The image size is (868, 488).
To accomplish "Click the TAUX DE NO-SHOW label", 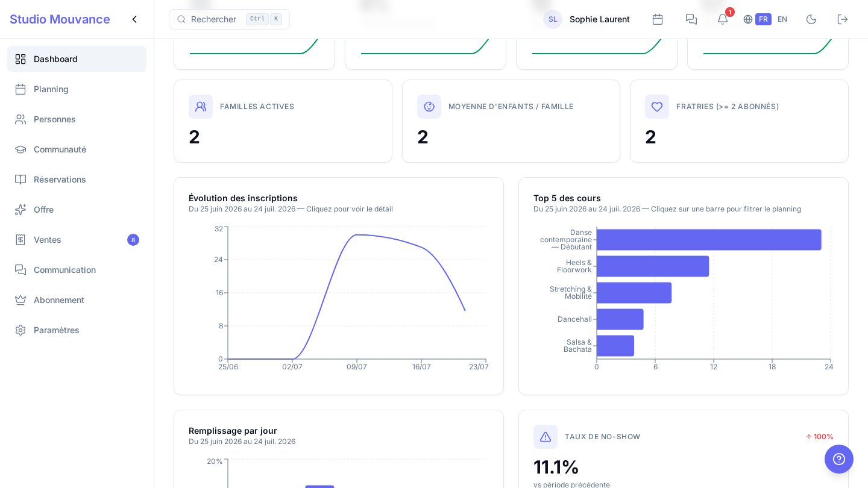I will [x=602, y=437].
